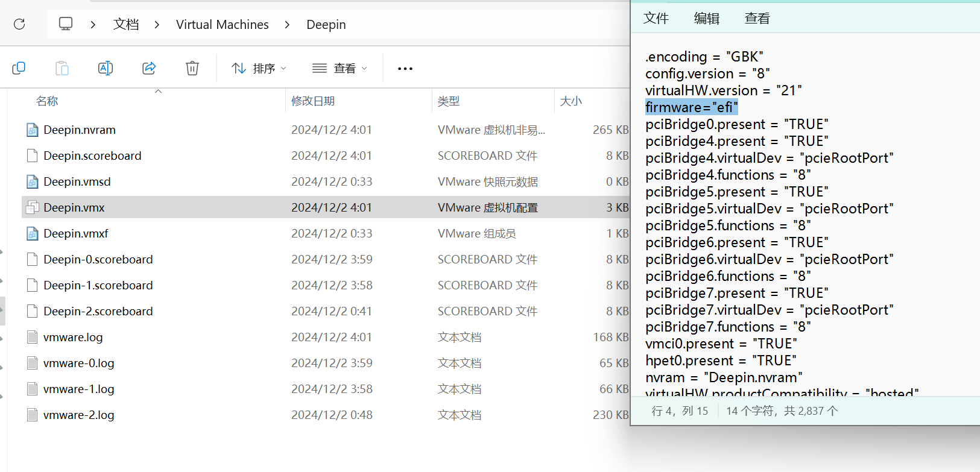Click the nvram = "Deepin.nvram" line
This screenshot has width=980, height=472.
[x=724, y=377]
